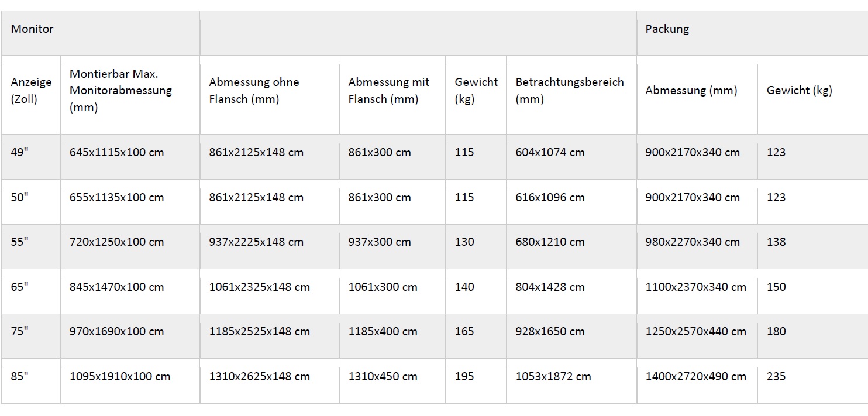Click the 937x2225x148 cm cell
This screenshot has width=868, height=416.
coord(256,242)
